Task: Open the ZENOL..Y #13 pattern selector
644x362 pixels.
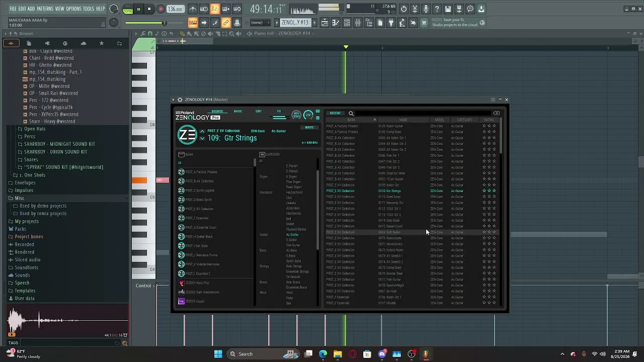Action: [295, 23]
